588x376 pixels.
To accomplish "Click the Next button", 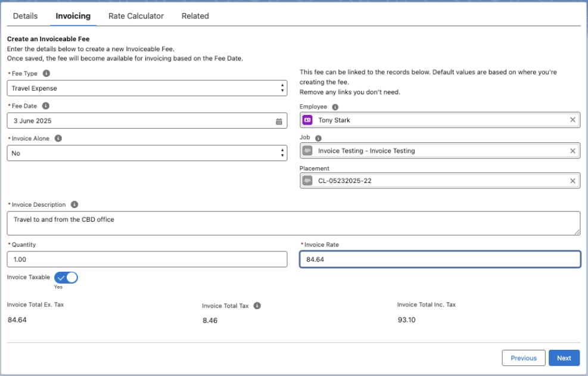I will (x=564, y=358).
